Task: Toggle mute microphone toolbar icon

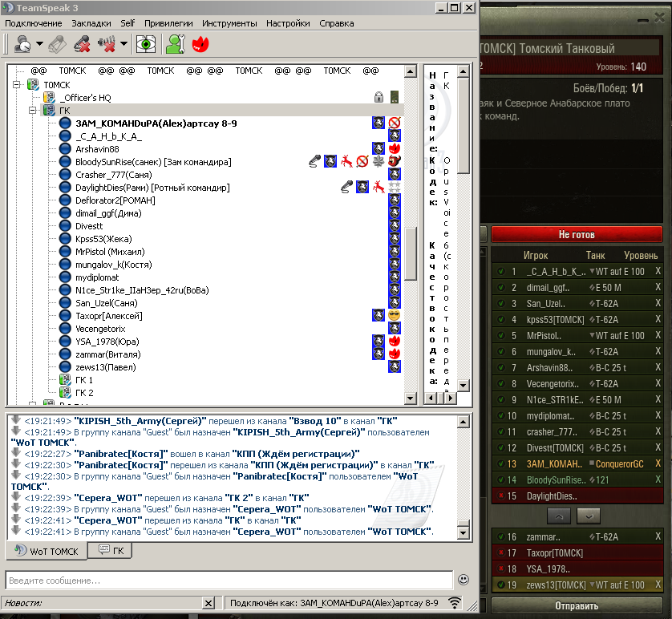Action: point(82,44)
